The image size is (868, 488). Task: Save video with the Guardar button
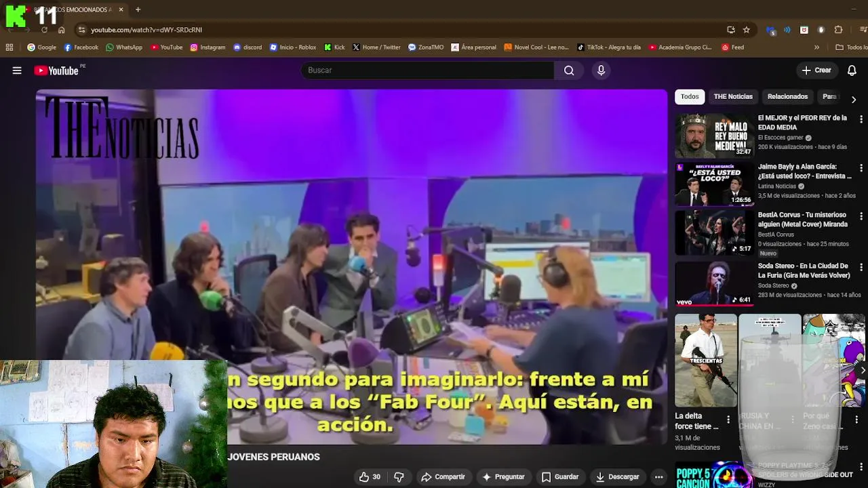(x=559, y=477)
